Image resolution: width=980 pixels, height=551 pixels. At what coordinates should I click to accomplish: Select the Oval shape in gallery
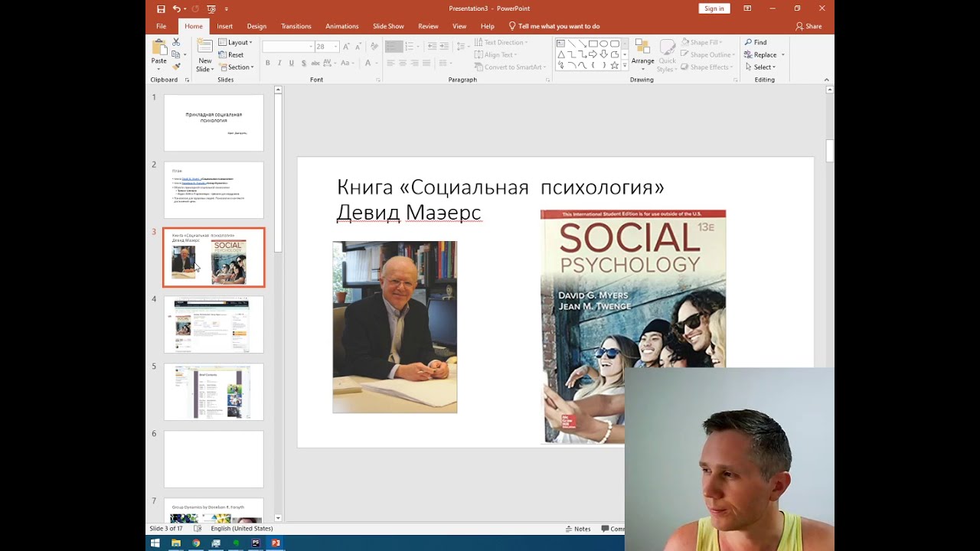603,44
